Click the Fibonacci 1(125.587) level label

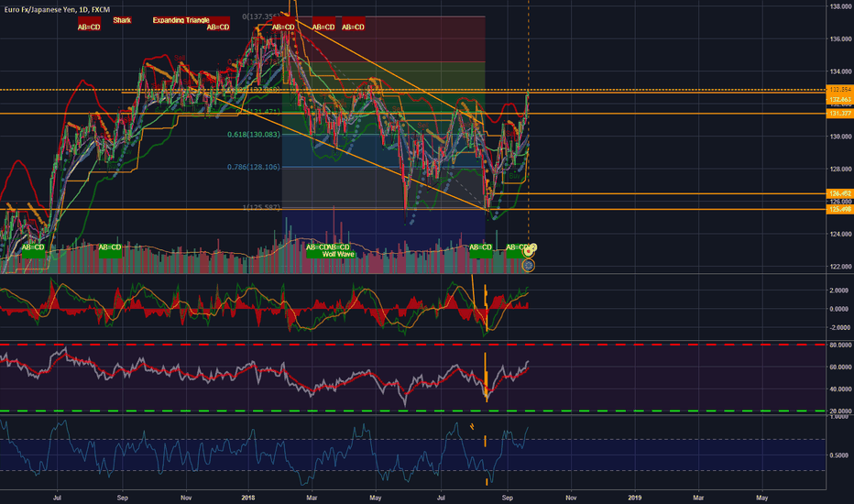[x=261, y=208]
